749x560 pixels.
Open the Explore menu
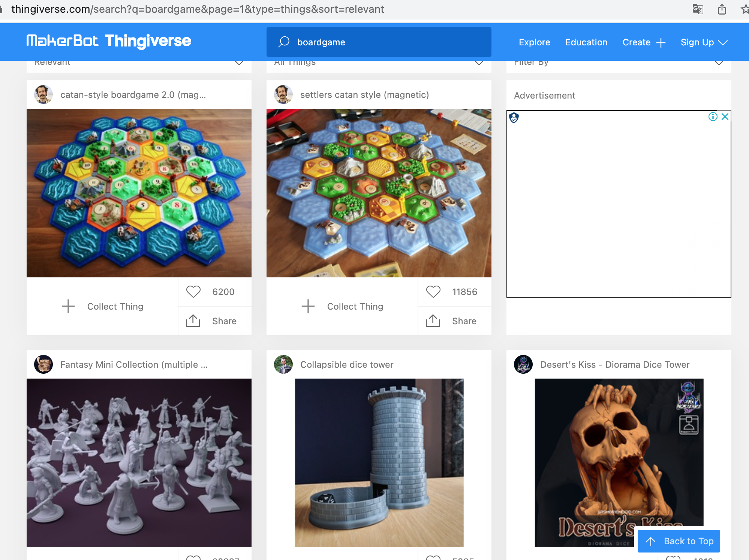click(534, 42)
